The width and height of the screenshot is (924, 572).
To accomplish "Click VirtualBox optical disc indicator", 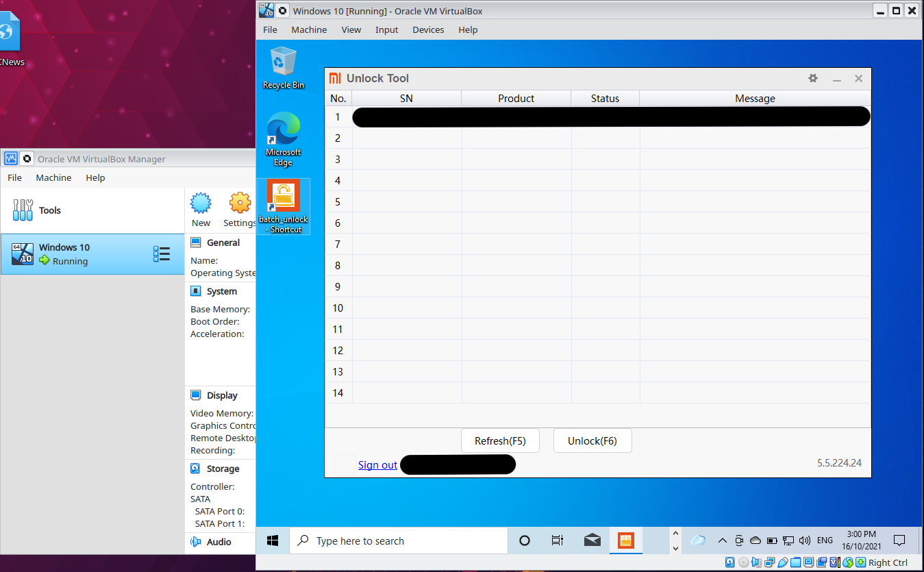I will [x=744, y=562].
